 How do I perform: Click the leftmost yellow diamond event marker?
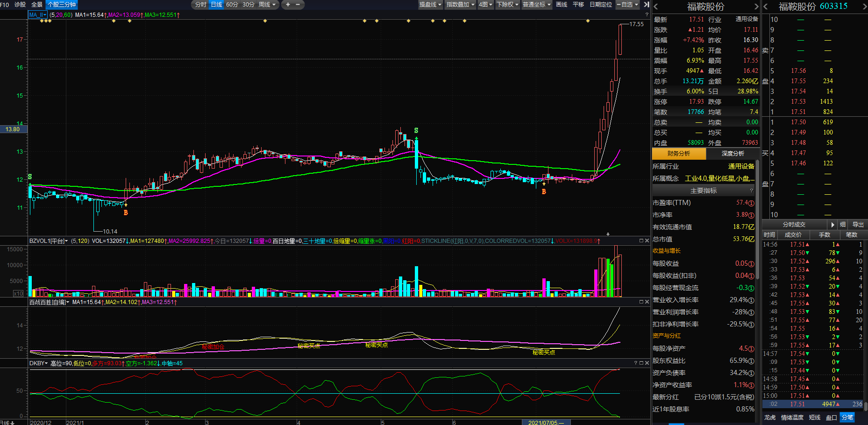pos(42,21)
